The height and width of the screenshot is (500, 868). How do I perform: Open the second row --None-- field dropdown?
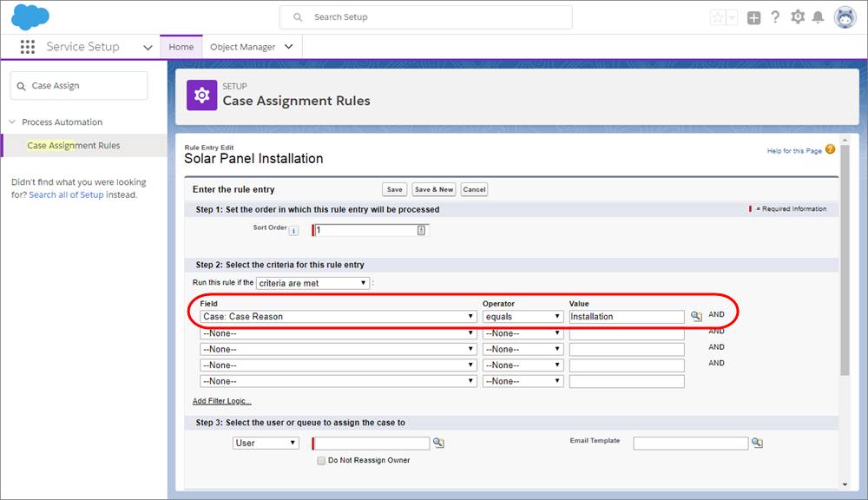coord(339,333)
